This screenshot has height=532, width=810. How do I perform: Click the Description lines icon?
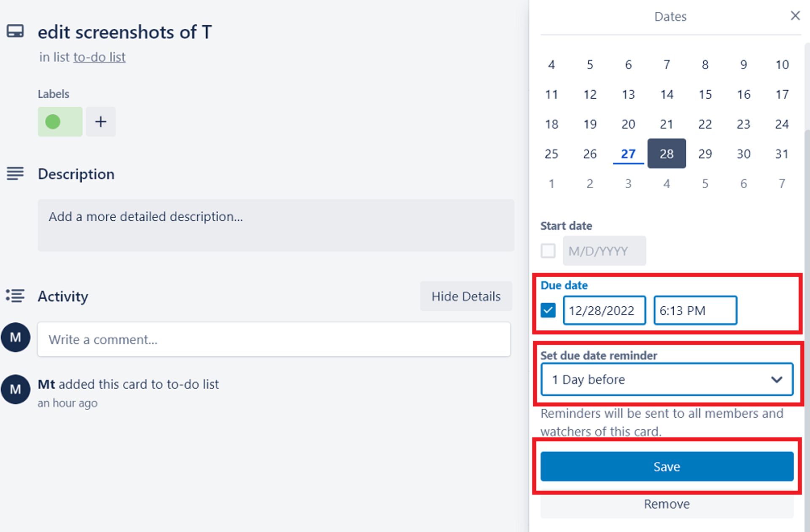(15, 173)
